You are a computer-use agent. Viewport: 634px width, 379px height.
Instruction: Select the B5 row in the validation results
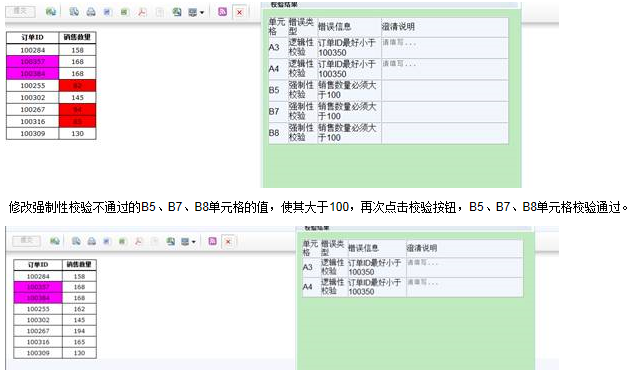coord(388,90)
